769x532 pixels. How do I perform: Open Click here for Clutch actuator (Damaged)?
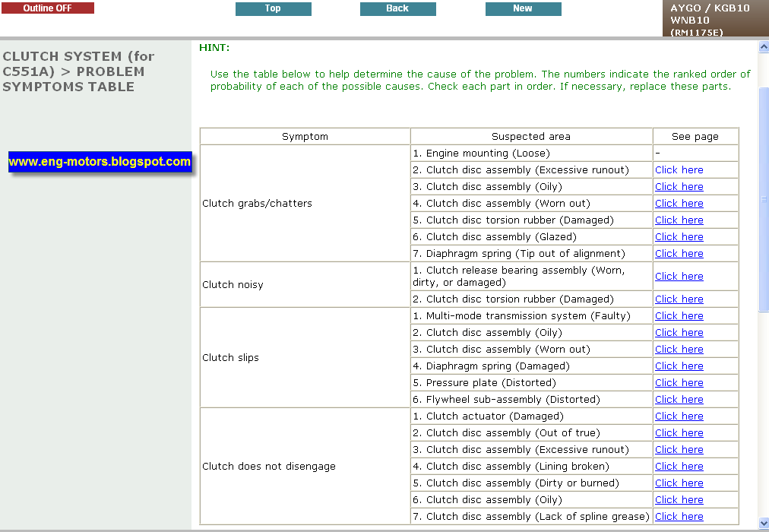point(679,415)
